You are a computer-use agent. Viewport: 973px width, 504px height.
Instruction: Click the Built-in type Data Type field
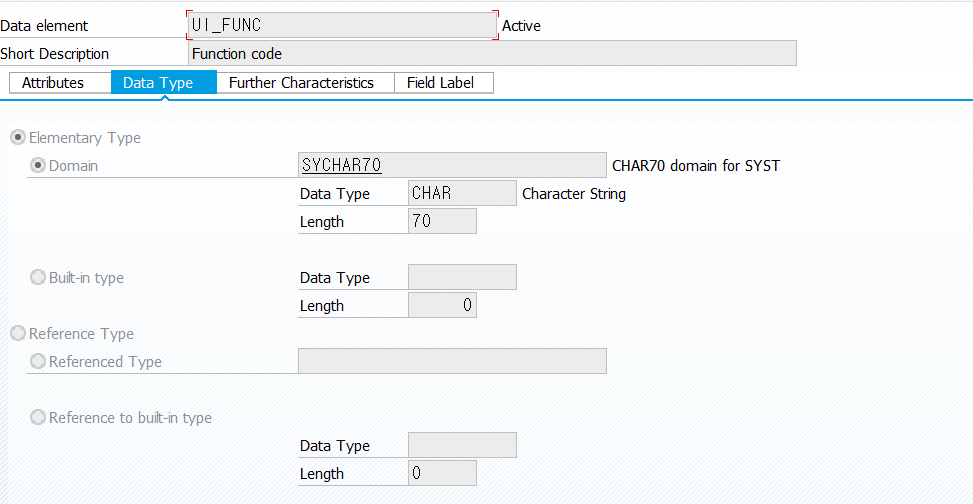462,278
